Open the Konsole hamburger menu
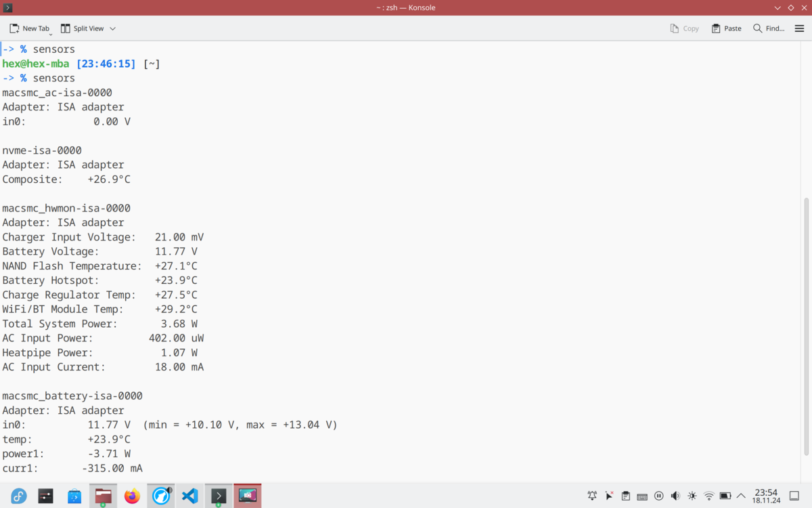Viewport: 812px width, 508px height. [799, 28]
